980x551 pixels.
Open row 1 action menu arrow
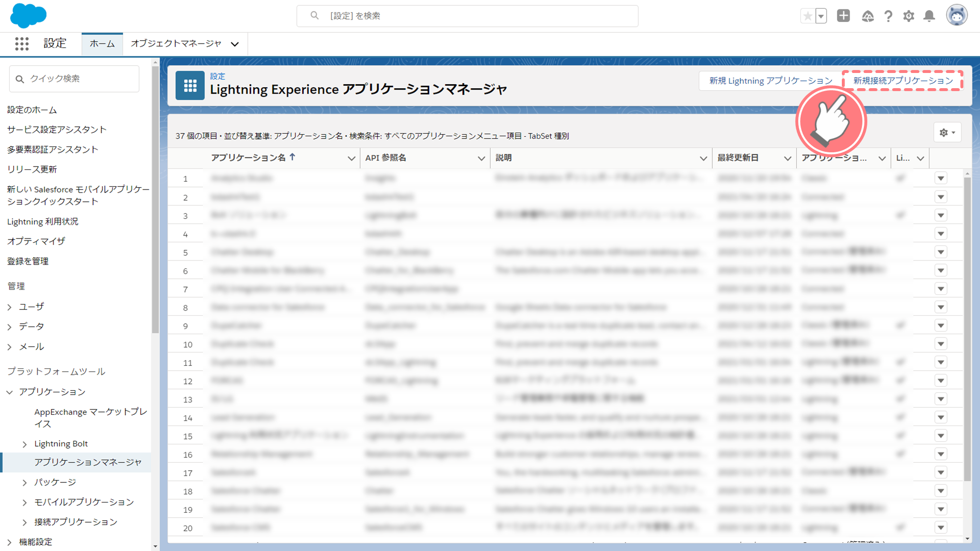(940, 178)
